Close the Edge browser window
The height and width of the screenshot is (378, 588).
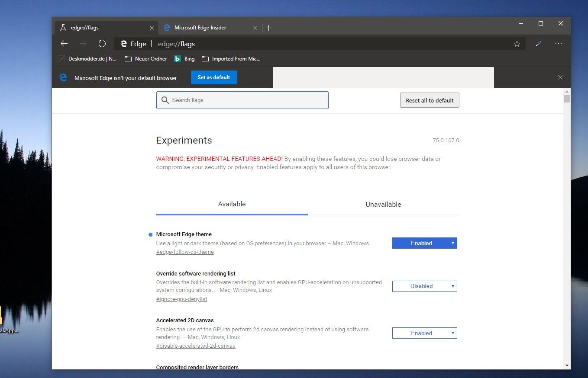[x=561, y=23]
